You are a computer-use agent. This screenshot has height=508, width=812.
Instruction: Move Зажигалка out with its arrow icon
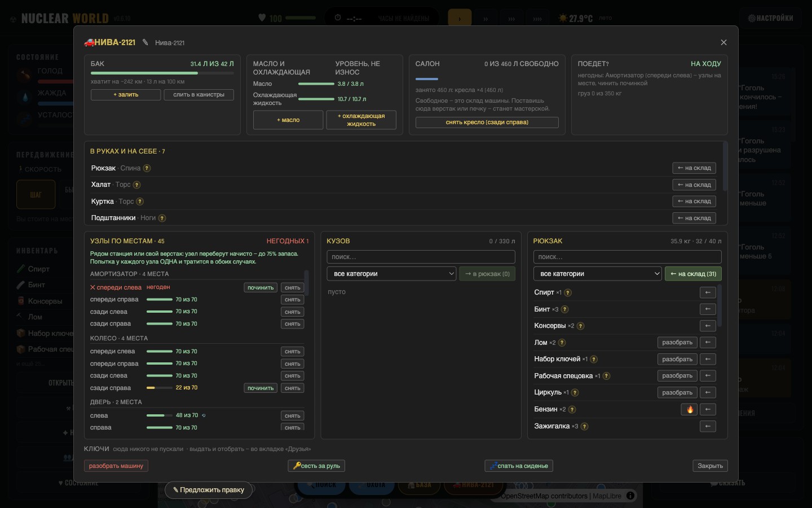pyautogui.click(x=708, y=426)
